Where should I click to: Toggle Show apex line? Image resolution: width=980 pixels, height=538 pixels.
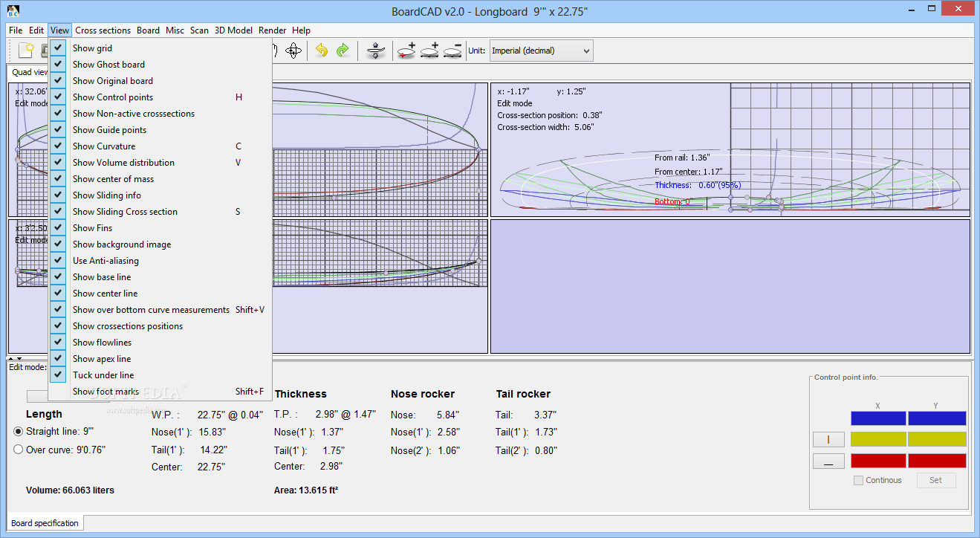pyautogui.click(x=160, y=359)
